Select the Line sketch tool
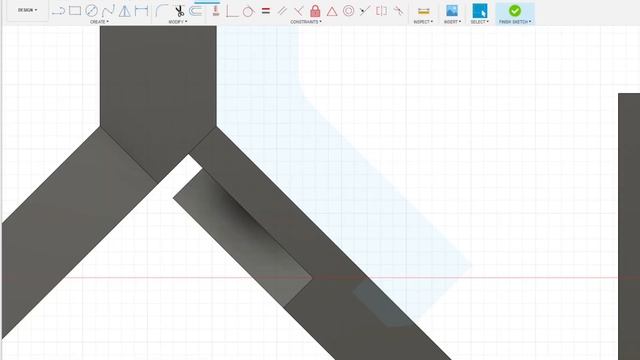 pyautogui.click(x=58, y=11)
